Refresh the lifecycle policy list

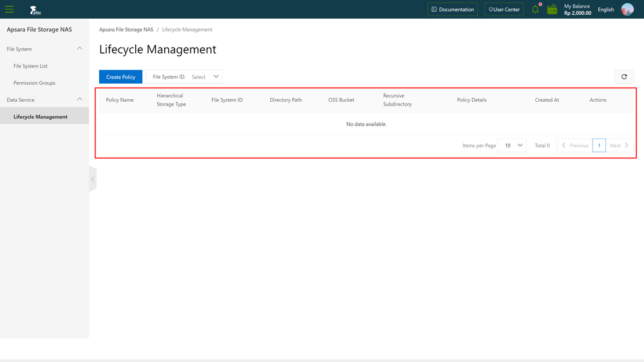tap(624, 77)
